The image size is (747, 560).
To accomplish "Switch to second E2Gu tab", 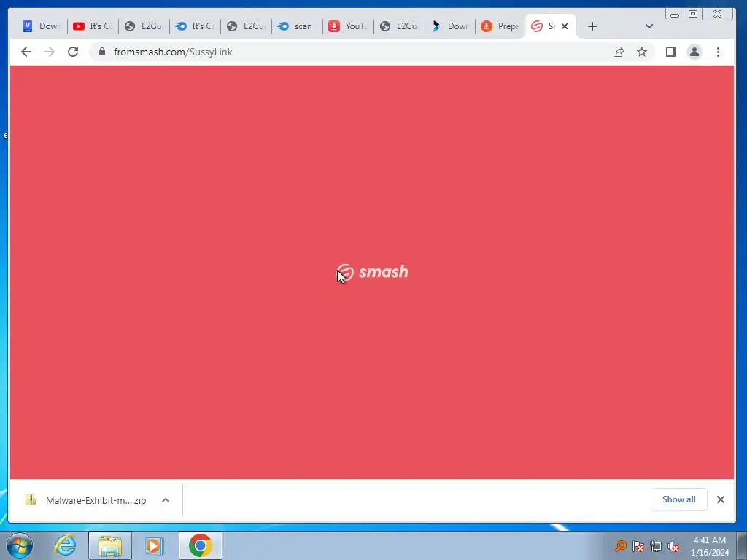I will [x=245, y=26].
